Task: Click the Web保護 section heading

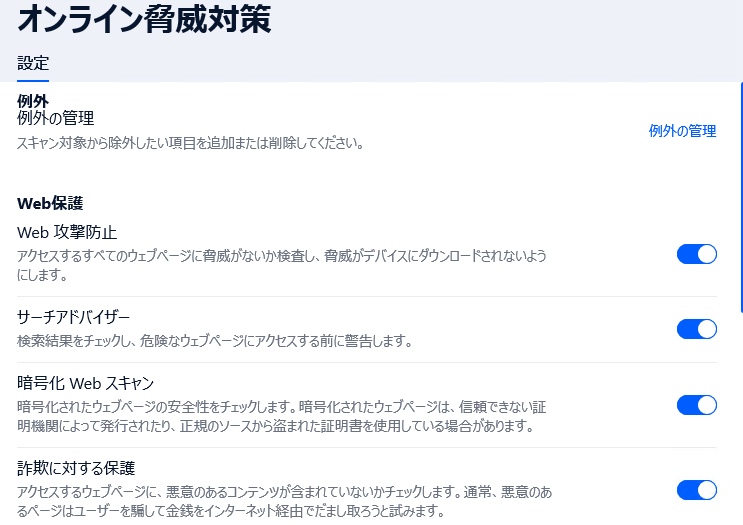Action: pos(50,203)
